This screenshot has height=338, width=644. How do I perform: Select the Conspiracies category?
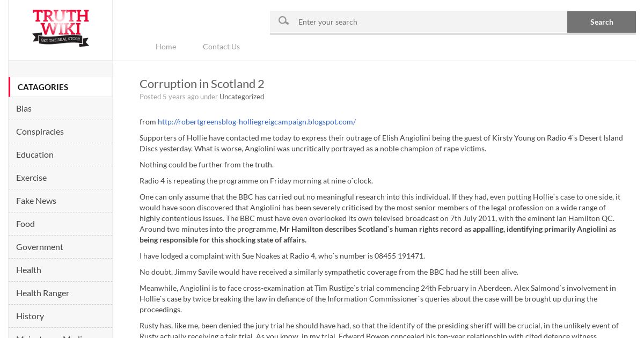[60, 131]
